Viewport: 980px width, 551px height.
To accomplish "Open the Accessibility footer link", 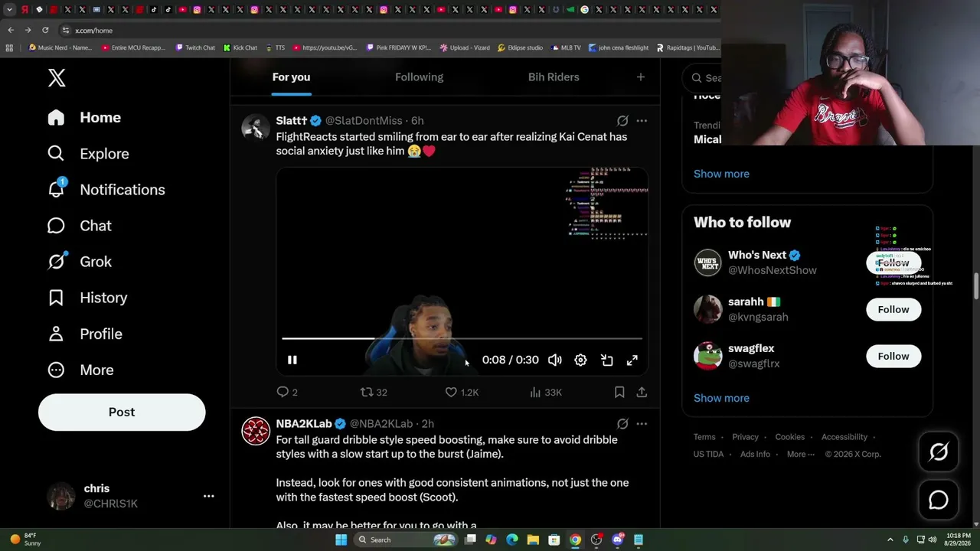I will click(x=844, y=437).
